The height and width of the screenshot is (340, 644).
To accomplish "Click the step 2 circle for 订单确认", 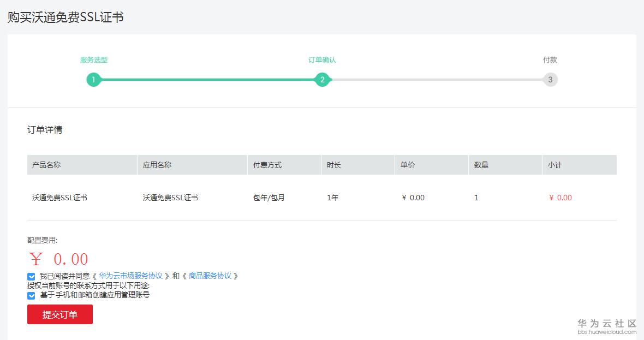I will (323, 80).
